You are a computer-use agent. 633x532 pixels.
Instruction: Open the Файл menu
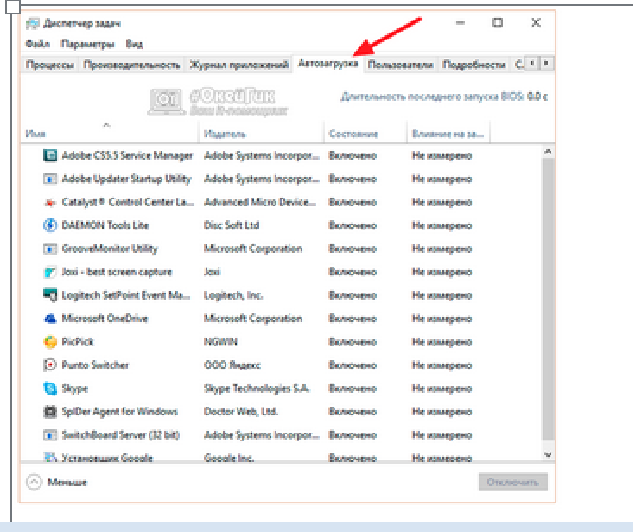pyautogui.click(x=38, y=44)
